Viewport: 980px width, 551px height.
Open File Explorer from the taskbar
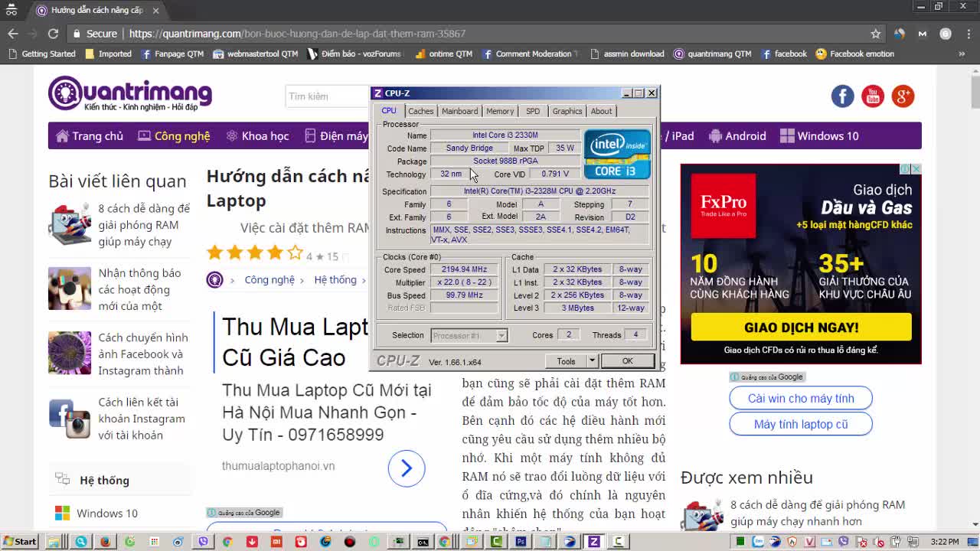tap(55, 542)
